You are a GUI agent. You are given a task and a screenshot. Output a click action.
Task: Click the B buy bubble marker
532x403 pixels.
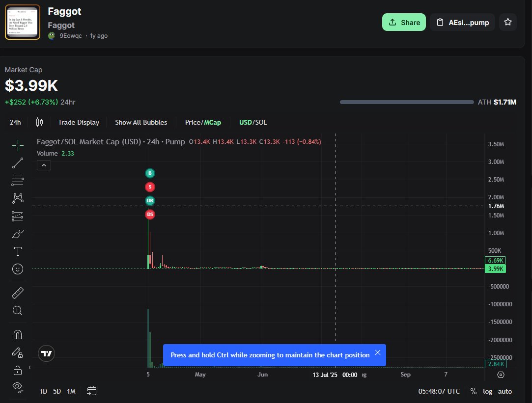tap(150, 173)
